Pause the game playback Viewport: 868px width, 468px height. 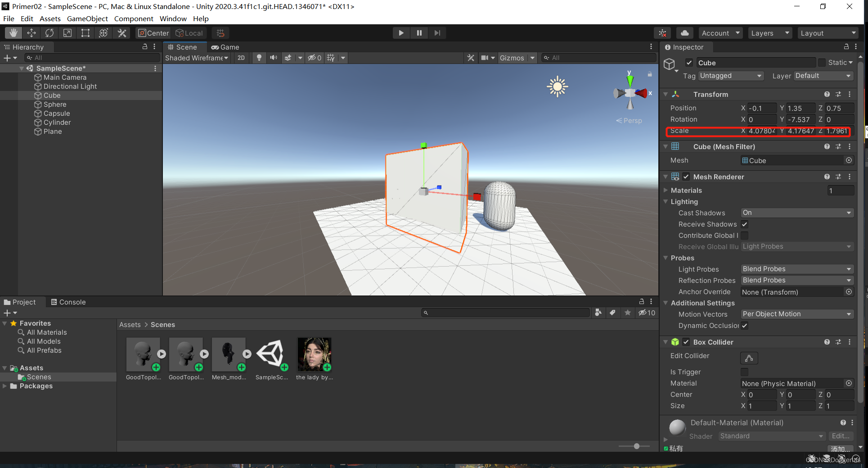point(419,33)
